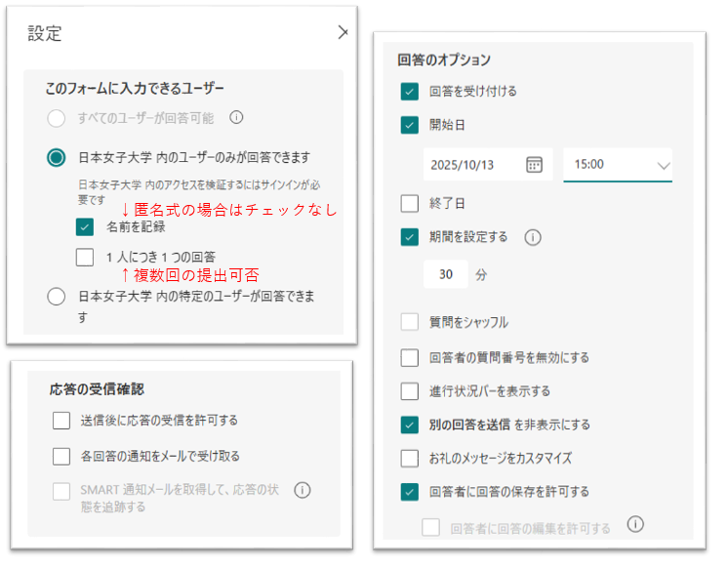
Task: Check 送信後に応答の受信を許可する
Action: pos(61,421)
